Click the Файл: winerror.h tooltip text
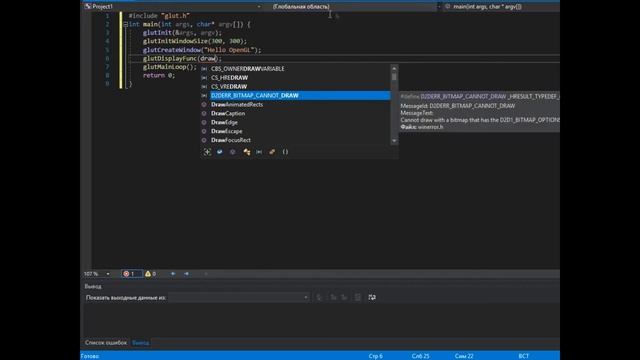This screenshot has height=360, width=640. pos(422,127)
